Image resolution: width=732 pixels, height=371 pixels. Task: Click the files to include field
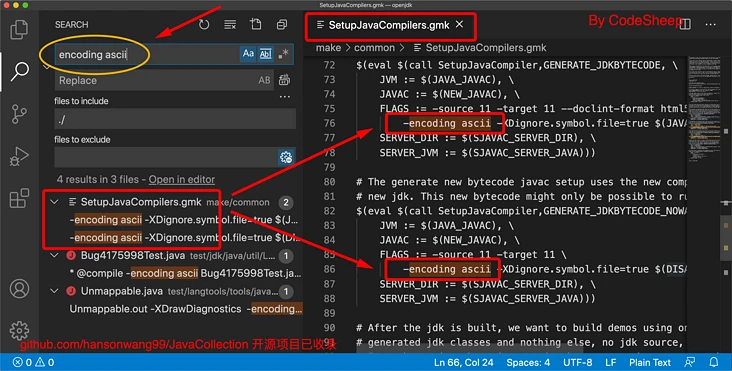pyautogui.click(x=175, y=119)
